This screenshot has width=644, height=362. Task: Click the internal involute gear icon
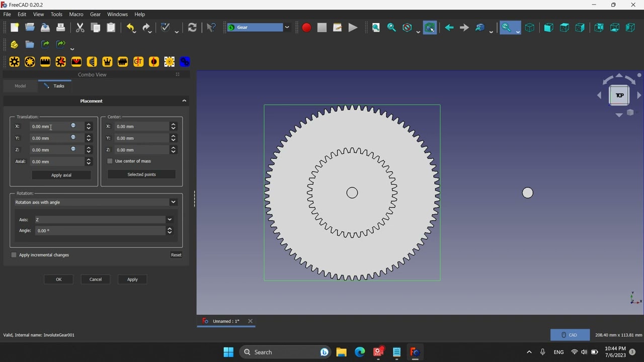click(x=30, y=61)
